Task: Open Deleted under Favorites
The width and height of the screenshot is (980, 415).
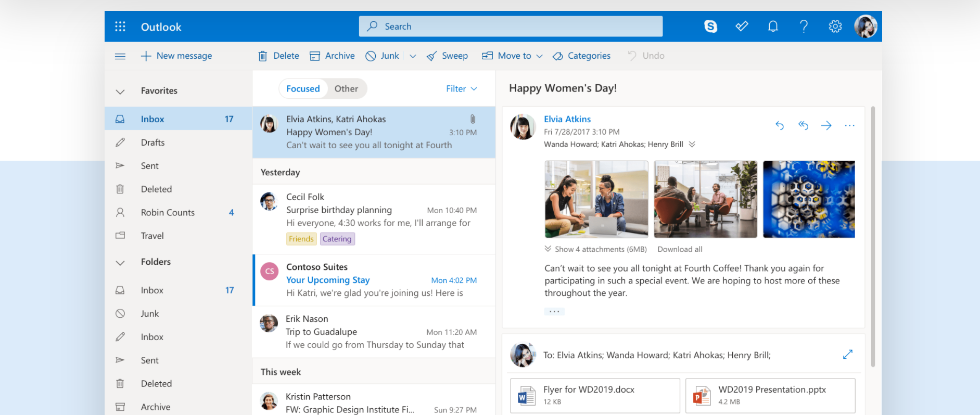Action: tap(178, 189)
